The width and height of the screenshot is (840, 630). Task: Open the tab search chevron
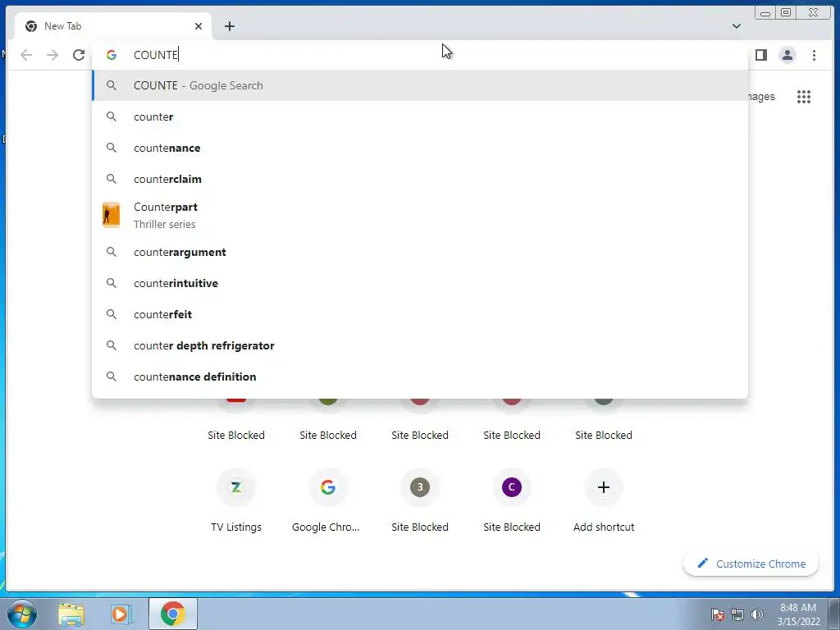coord(737,25)
